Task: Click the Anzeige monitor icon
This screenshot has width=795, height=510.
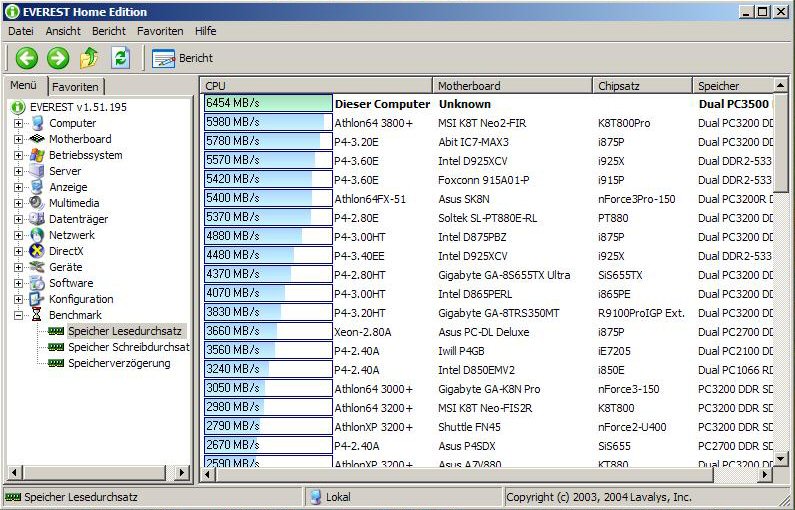Action: pyautogui.click(x=37, y=187)
